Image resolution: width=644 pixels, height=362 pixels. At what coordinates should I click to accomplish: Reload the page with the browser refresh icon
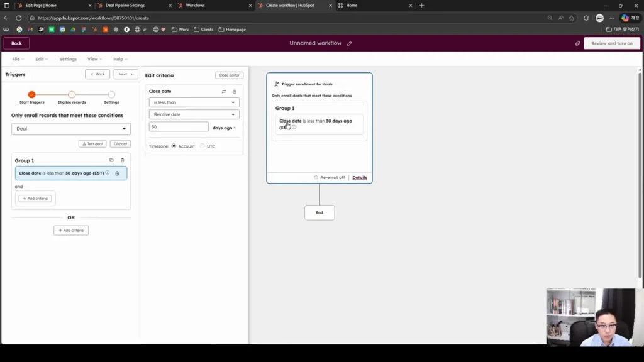pos(19,18)
